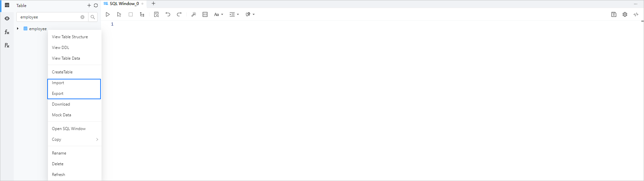Clear the employee search text
Screen dimensions: 644x181
(x=82, y=17)
